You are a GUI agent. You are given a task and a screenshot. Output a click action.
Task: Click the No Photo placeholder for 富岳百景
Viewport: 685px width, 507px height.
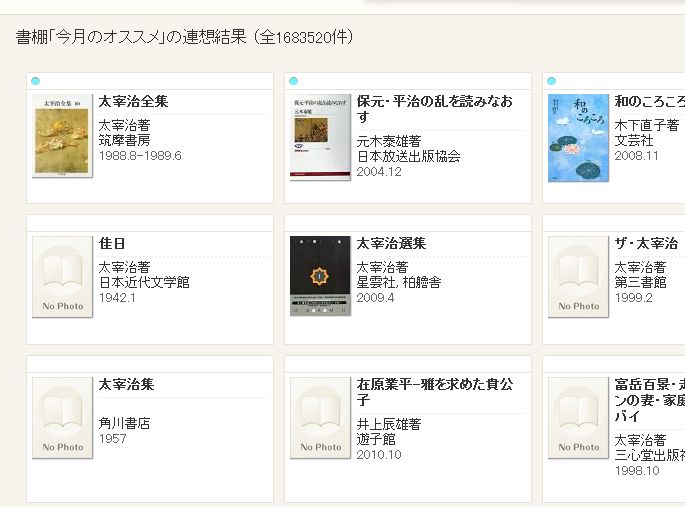578,418
